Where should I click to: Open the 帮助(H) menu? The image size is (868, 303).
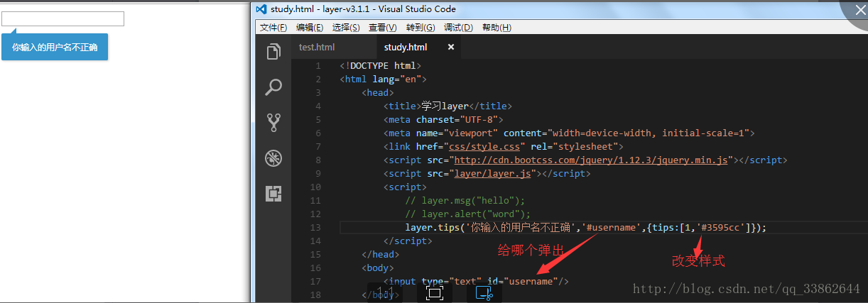coord(497,28)
